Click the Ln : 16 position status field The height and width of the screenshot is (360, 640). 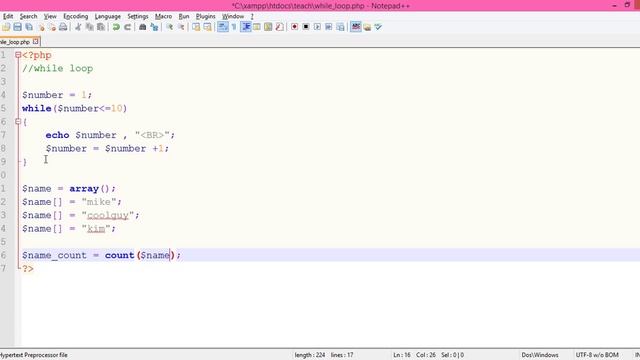coord(402,355)
